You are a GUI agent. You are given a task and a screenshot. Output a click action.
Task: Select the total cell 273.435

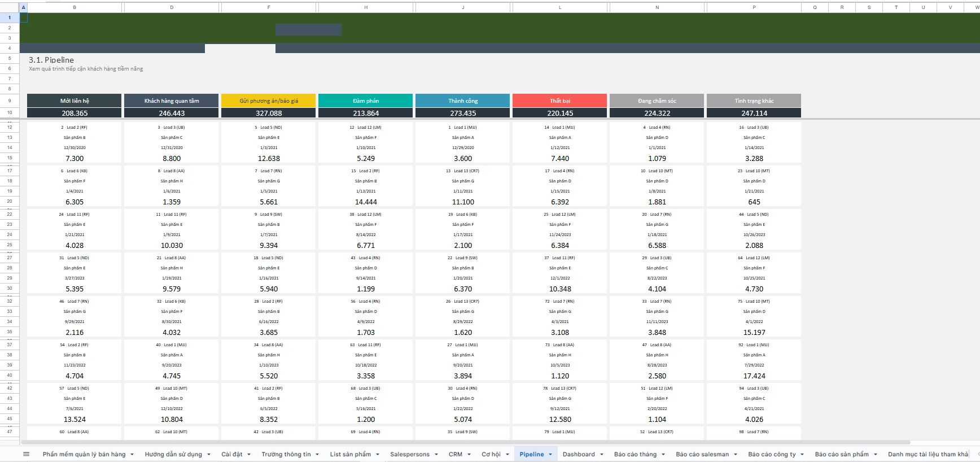point(463,113)
